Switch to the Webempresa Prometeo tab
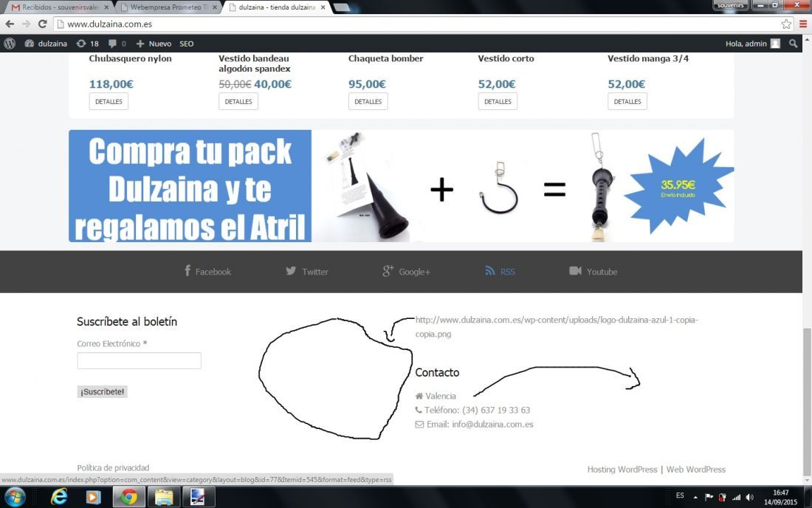Image resolution: width=812 pixels, height=508 pixels. click(x=168, y=7)
